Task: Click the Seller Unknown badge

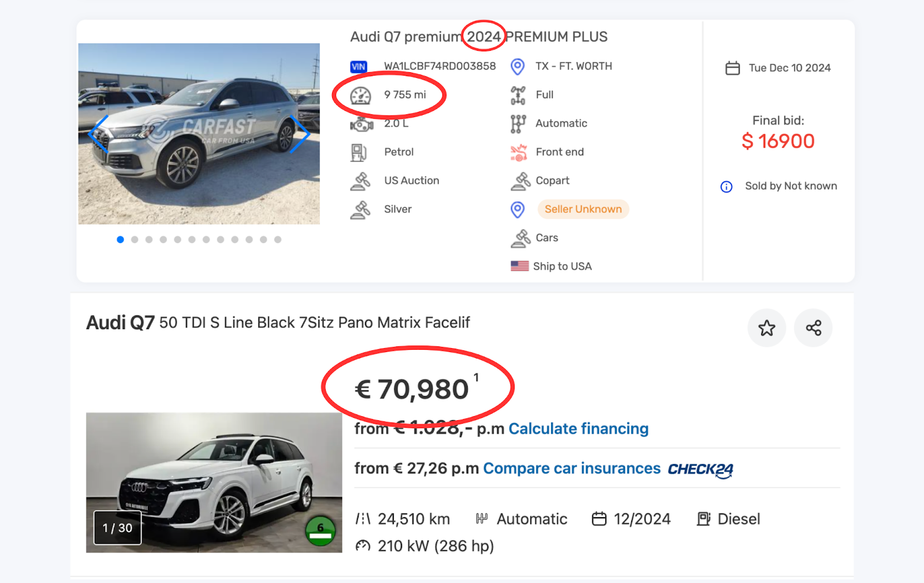Action: (x=583, y=209)
